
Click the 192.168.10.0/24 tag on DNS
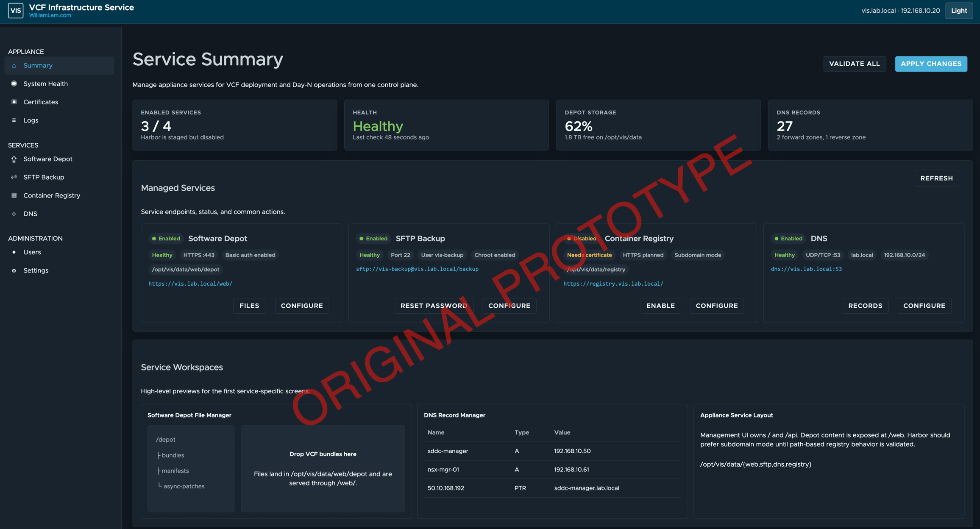tap(904, 255)
